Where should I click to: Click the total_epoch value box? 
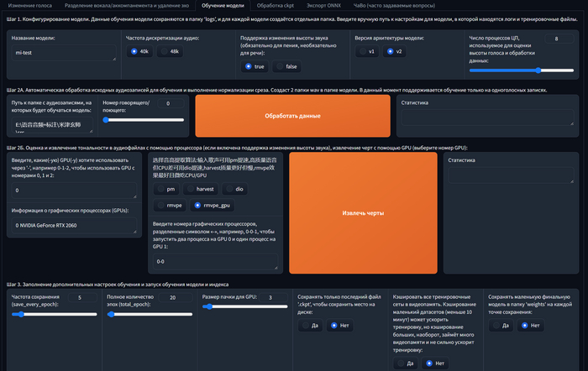176,297
